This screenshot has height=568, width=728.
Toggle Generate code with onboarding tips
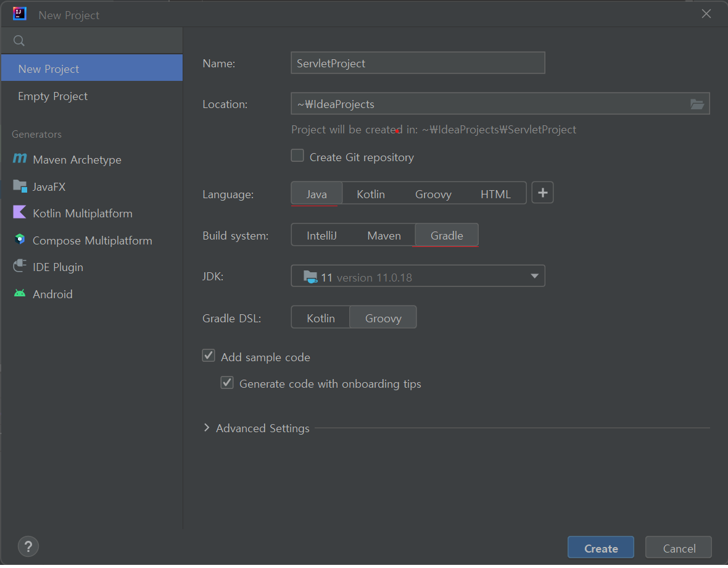[x=227, y=383]
